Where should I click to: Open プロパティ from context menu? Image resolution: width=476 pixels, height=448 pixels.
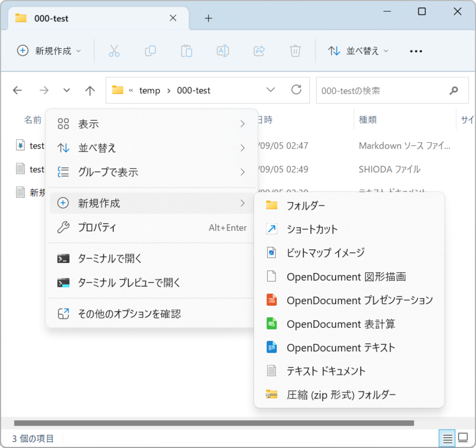(x=151, y=227)
